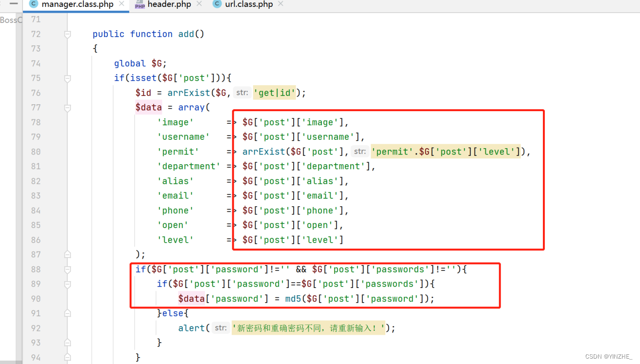Click the Chinese password mismatch message string
This screenshot has height=364, width=640.
point(308,328)
